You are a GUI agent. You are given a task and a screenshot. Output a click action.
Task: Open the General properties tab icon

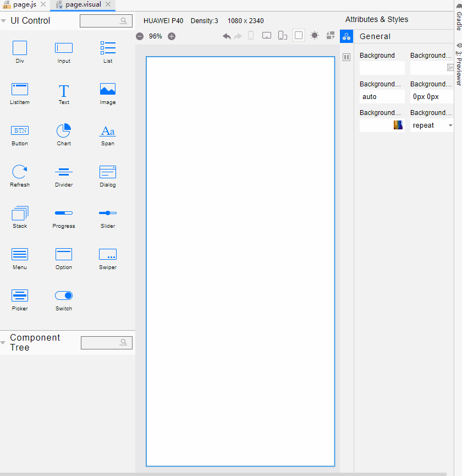click(346, 36)
